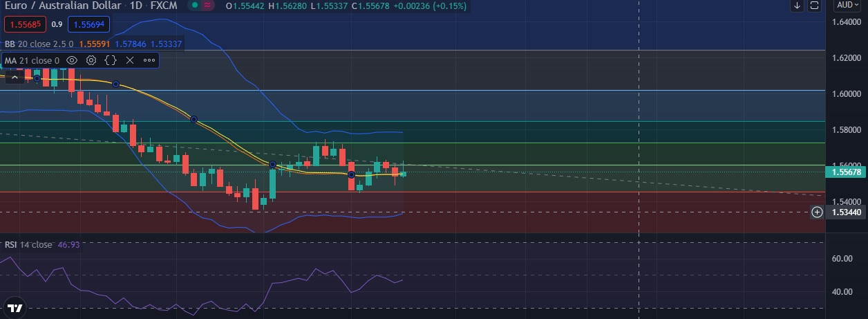Open the AUD currency dropdown
This screenshot has height=319, width=868.
coord(847,5)
